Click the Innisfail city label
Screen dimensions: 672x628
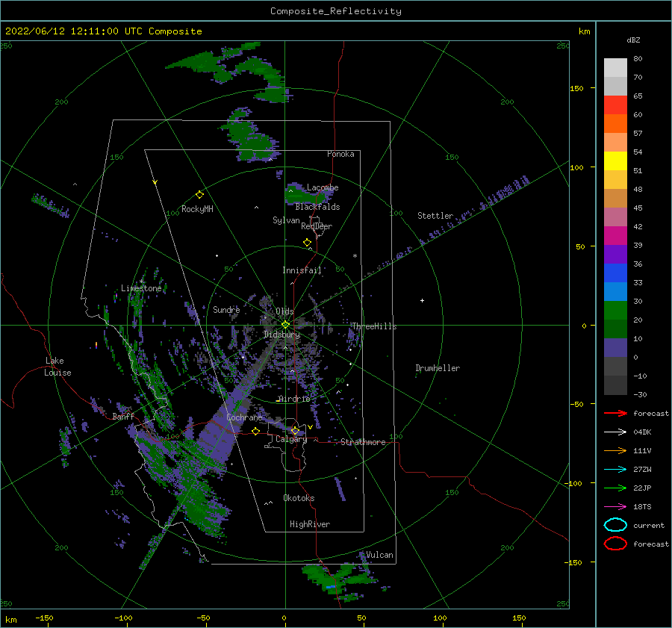(x=302, y=270)
